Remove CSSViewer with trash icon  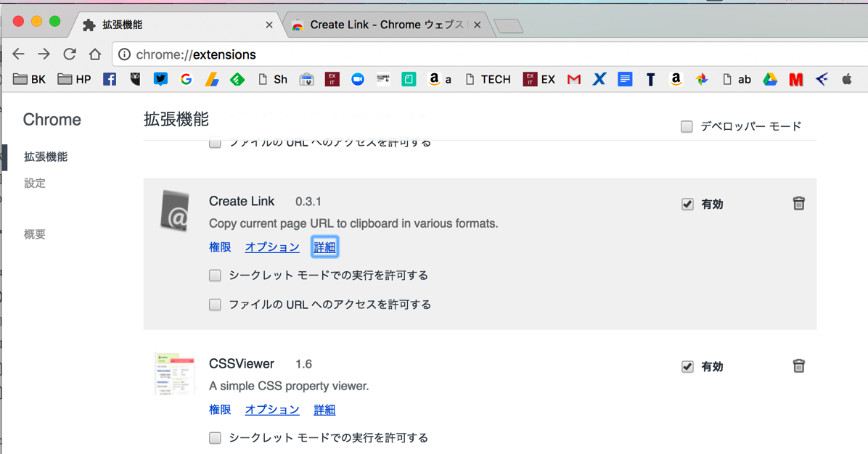click(798, 366)
